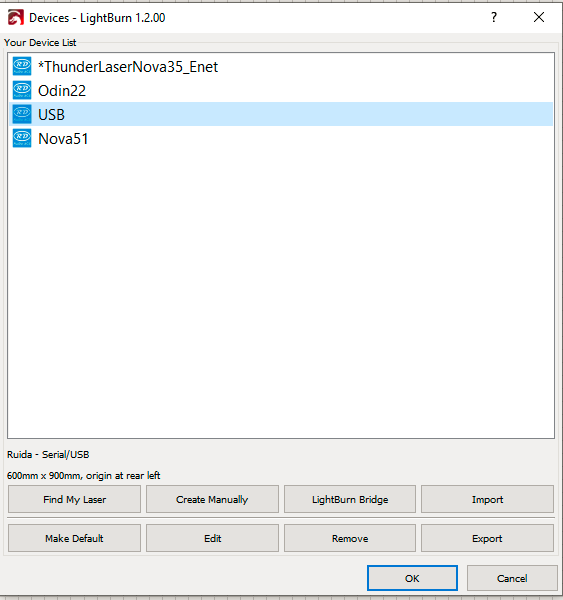
Task: Select the Nova51 device
Action: [x=281, y=138]
